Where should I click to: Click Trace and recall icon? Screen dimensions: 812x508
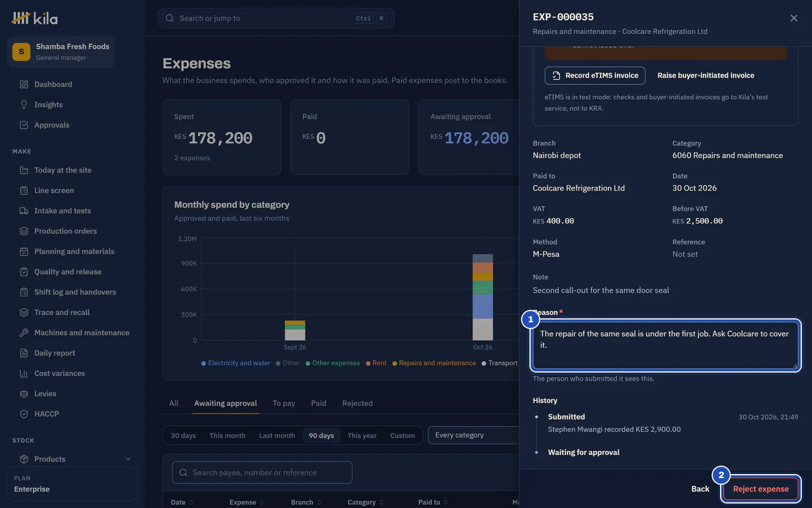[24, 313]
